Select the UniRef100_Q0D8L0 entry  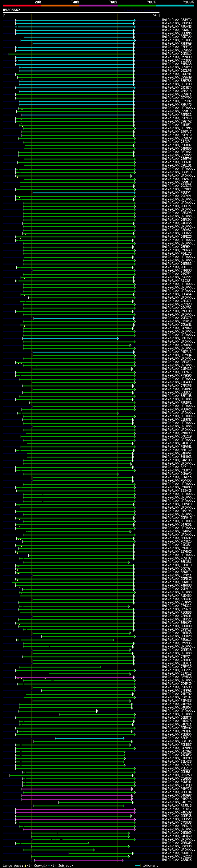point(177,54)
